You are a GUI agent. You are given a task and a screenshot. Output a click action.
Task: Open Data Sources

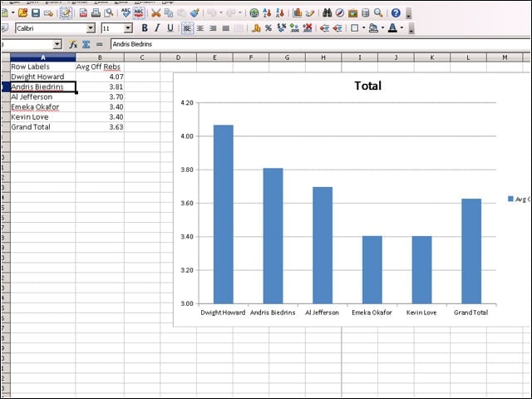point(366,13)
